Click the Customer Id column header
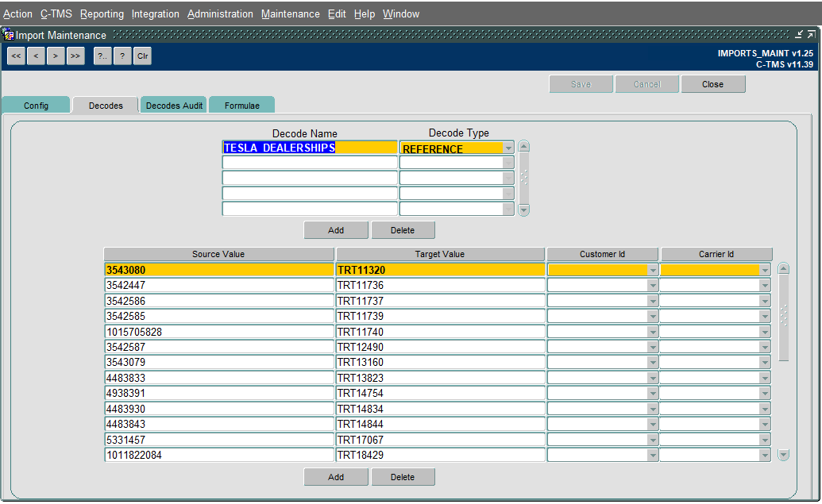The width and height of the screenshot is (822, 504). (602, 254)
